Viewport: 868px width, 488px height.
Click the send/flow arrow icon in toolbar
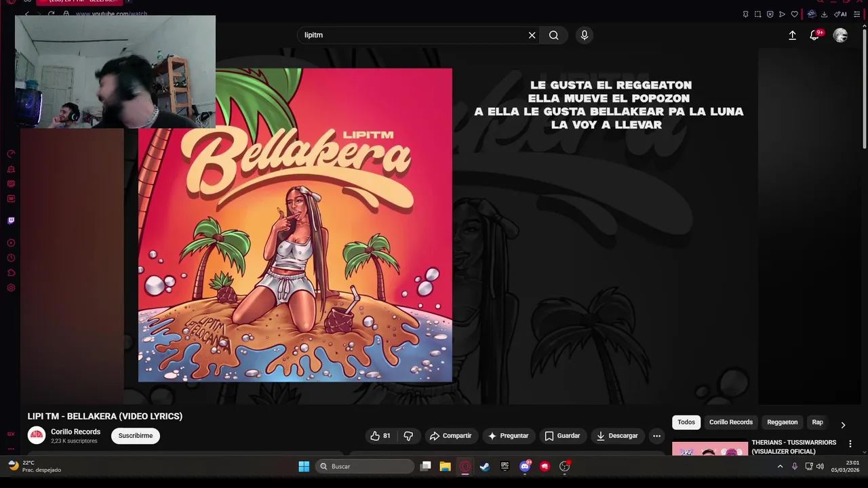[783, 14]
